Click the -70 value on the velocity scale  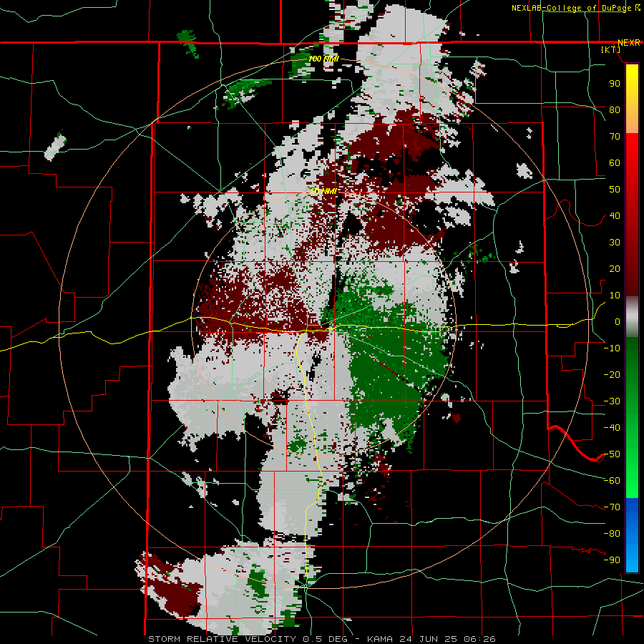tap(612, 507)
